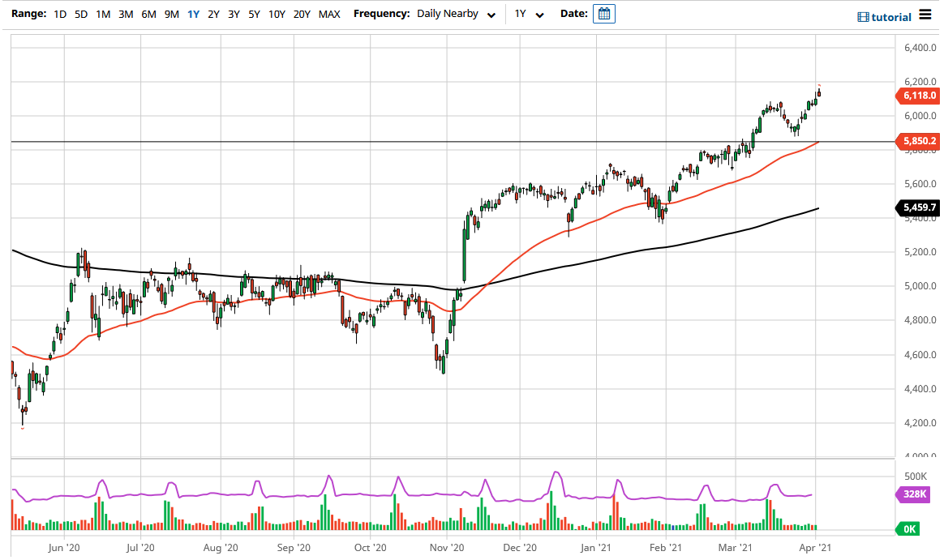The height and width of the screenshot is (560, 944).
Task: Select the 1M range button
Action: (x=104, y=14)
